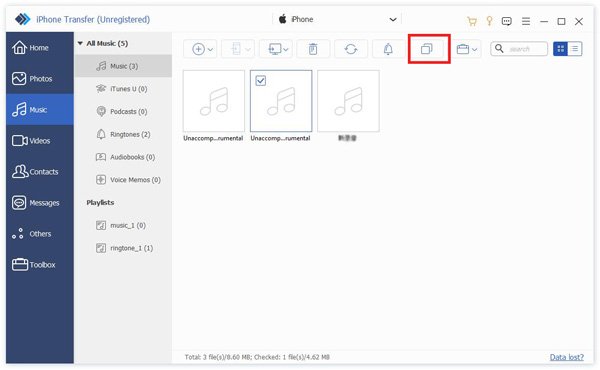
Task: Open the ringtone_1 (1) playlist
Action: tap(123, 248)
